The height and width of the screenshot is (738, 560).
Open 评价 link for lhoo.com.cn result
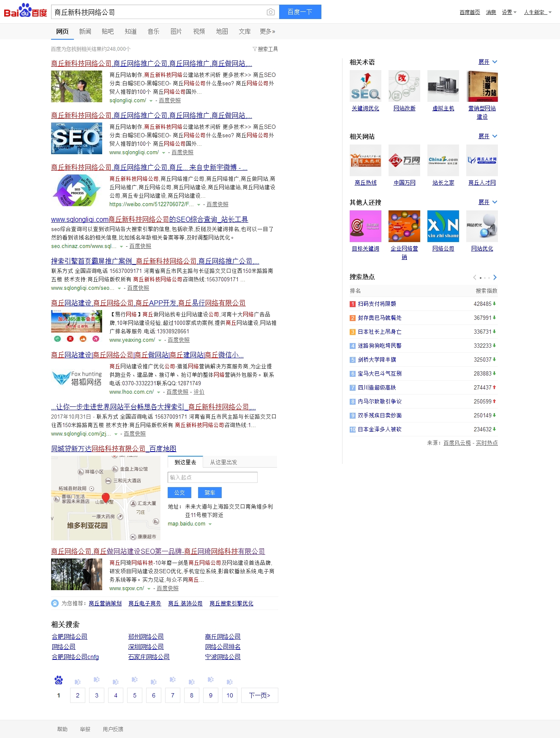[x=199, y=392]
